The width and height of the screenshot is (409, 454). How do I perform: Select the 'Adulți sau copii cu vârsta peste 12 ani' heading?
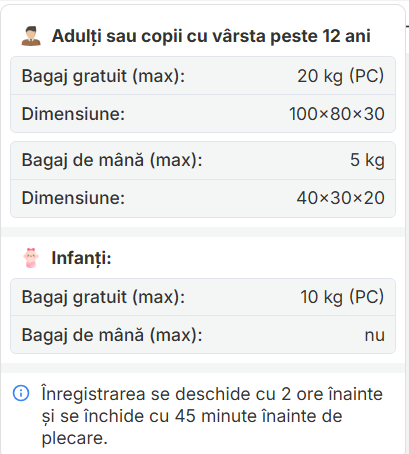point(211,36)
